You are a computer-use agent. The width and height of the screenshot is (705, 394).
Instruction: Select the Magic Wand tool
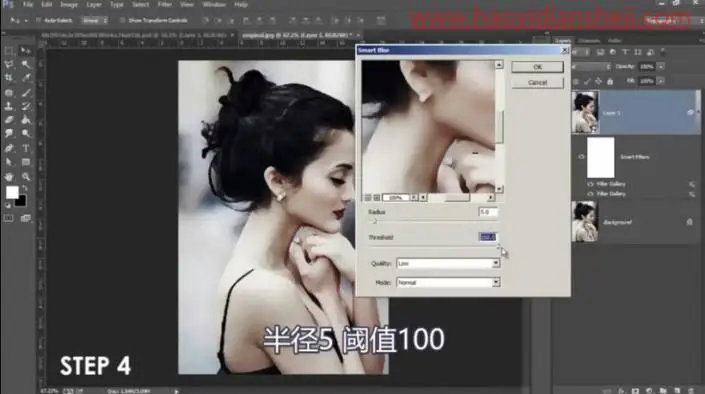pos(26,64)
